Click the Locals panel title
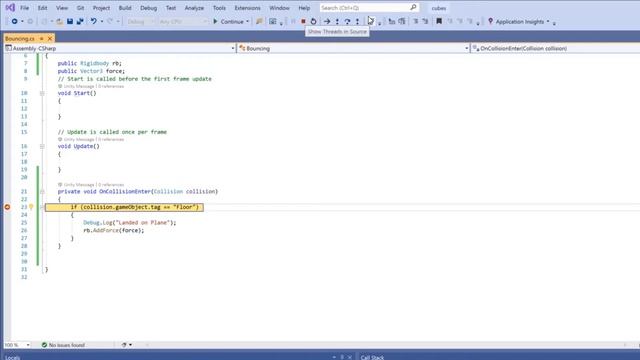Viewport: 640px width, 360px height. (x=12, y=358)
